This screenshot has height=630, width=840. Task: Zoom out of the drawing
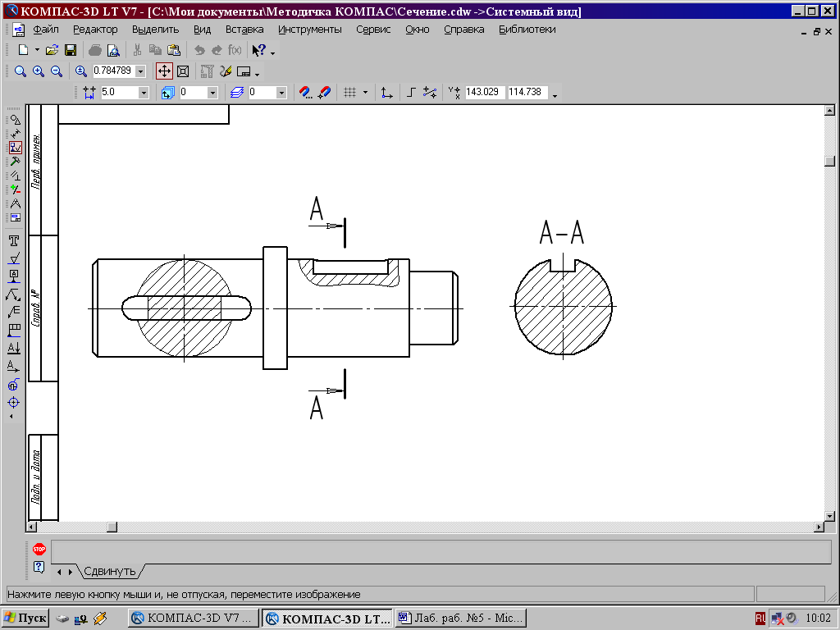point(57,71)
